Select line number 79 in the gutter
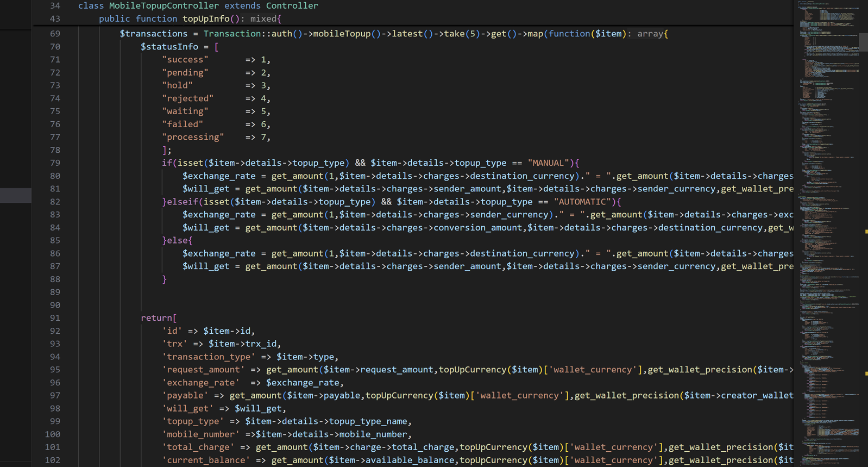This screenshot has height=467, width=868. click(55, 163)
